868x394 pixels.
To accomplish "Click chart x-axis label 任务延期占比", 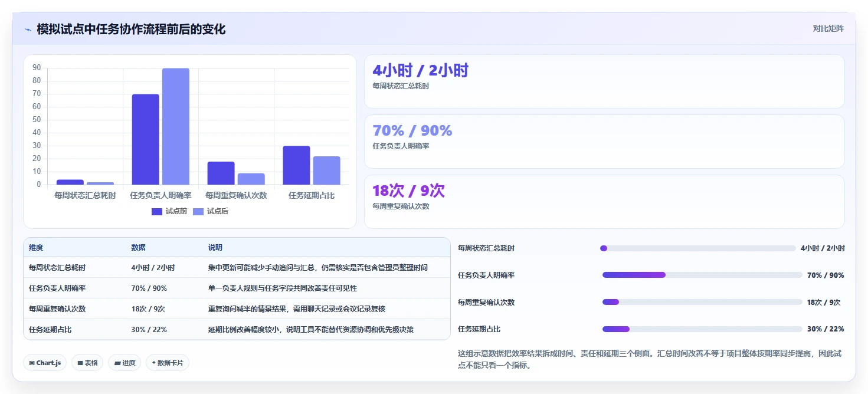I will 312,195.
